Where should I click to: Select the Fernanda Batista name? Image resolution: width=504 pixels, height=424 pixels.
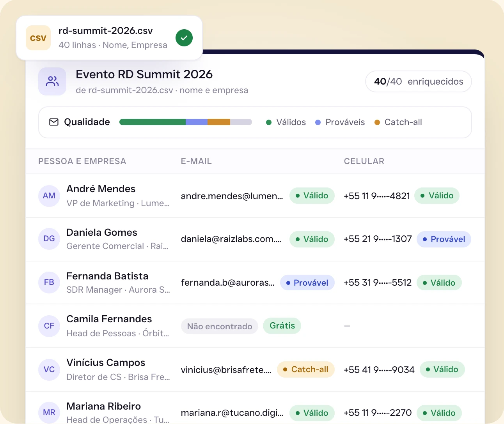click(108, 276)
